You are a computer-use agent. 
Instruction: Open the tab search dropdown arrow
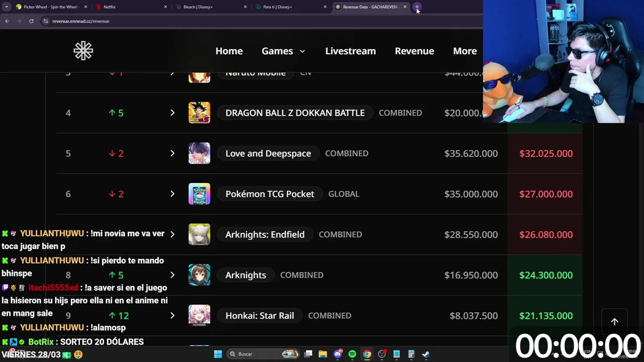coord(6,7)
